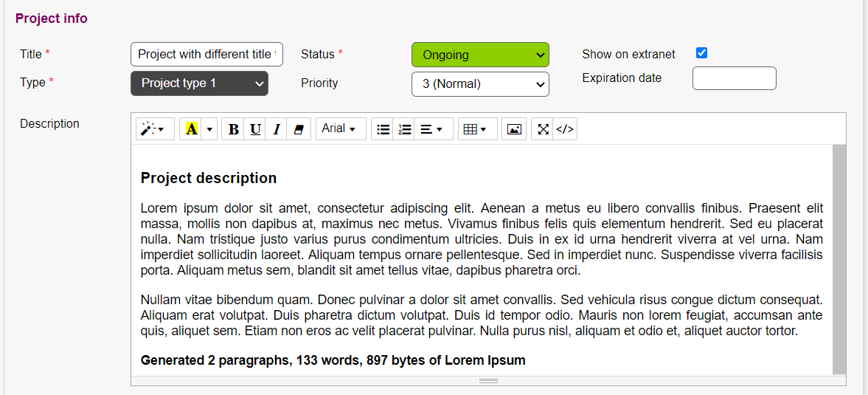
Task: Open the Arial font family menu
Action: [x=339, y=129]
